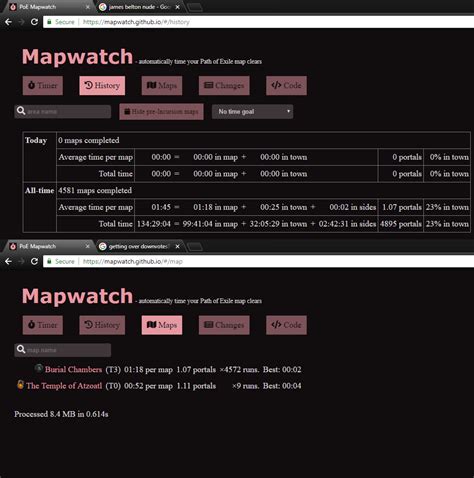Open the Changes tab in the lower window
The image size is (474, 478).
tap(224, 325)
